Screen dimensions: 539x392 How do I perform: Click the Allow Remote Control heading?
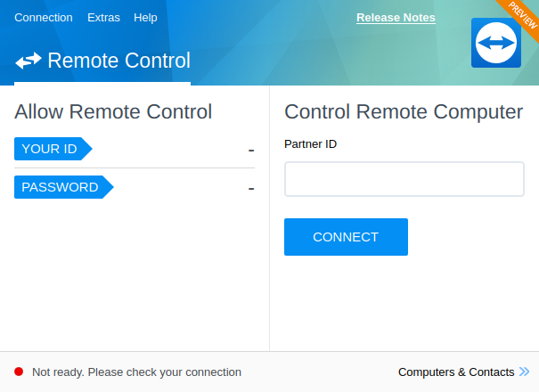coord(113,111)
